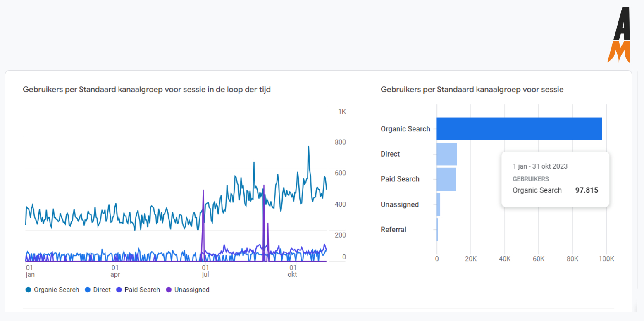644x321 pixels.
Task: Click the 400 y-axis label
Action: [340, 204]
